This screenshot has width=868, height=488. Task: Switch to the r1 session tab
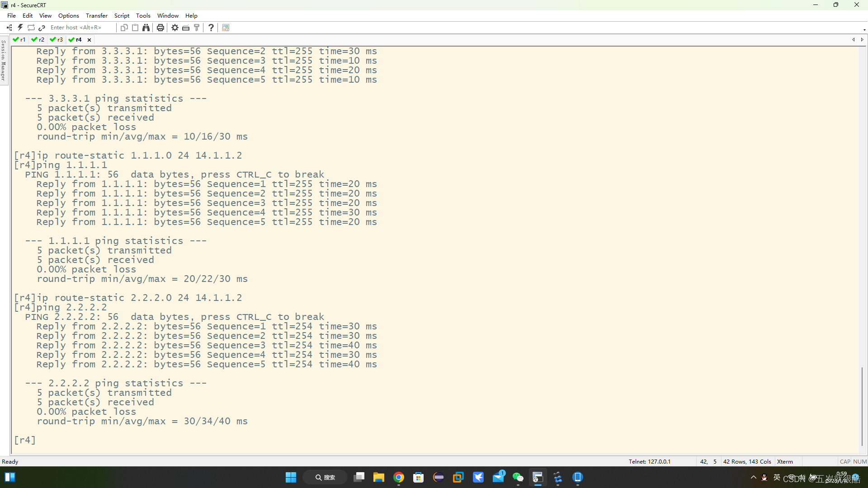(x=19, y=40)
